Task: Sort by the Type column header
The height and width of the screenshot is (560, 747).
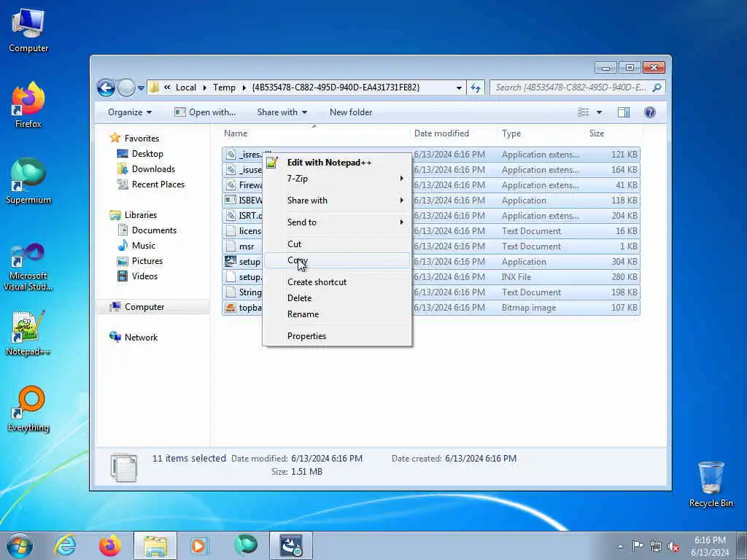Action: click(x=541, y=134)
